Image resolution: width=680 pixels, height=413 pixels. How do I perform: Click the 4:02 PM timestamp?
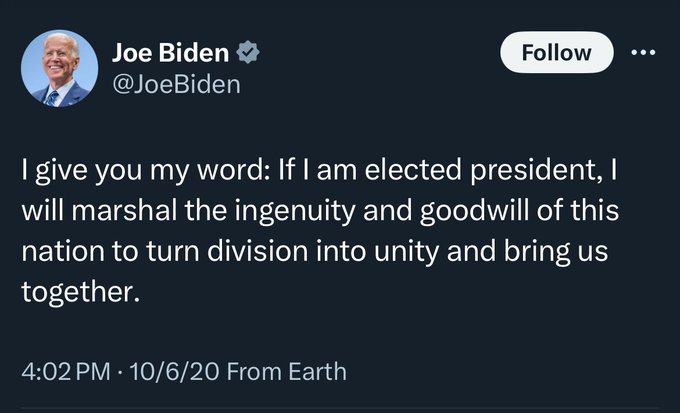tap(65, 372)
